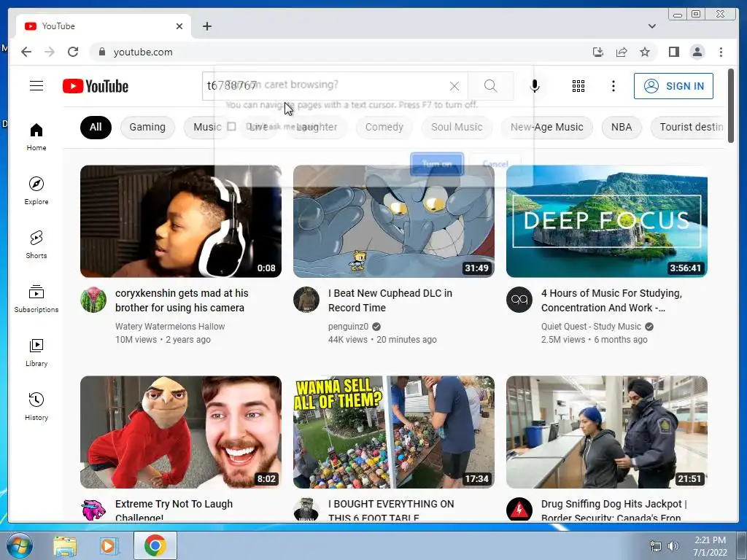Viewport: 747px width, 560px height.
Task: Bookmark this tab with star
Action: (x=645, y=52)
